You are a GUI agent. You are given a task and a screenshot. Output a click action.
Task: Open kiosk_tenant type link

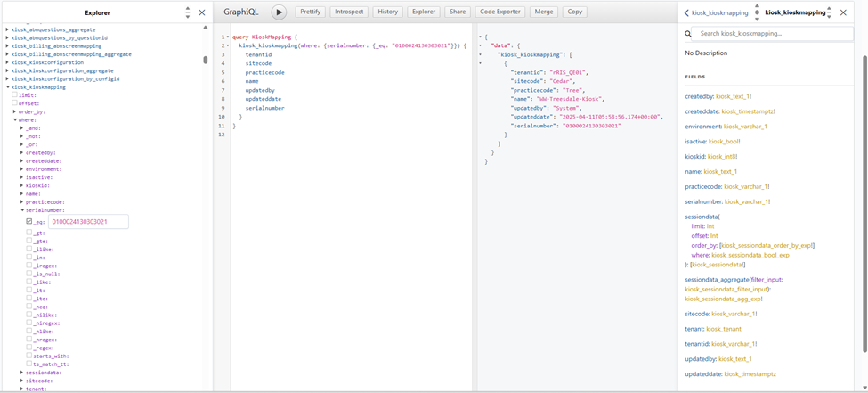click(x=724, y=329)
